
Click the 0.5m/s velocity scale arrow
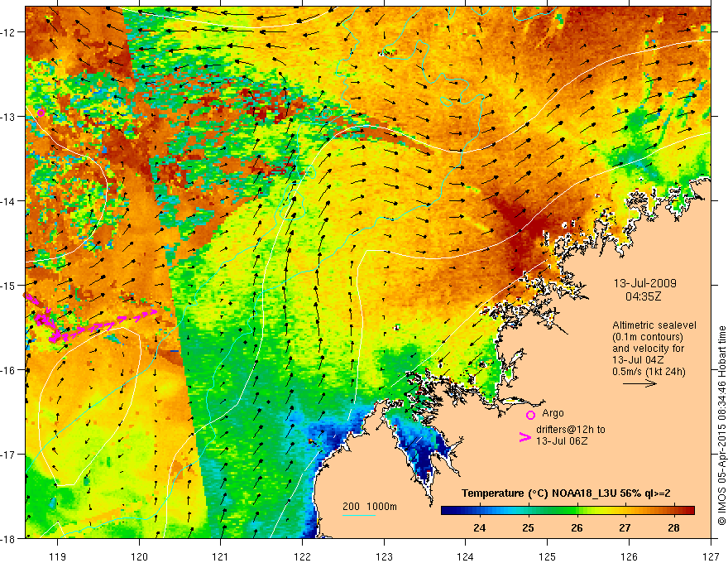[x=639, y=383]
